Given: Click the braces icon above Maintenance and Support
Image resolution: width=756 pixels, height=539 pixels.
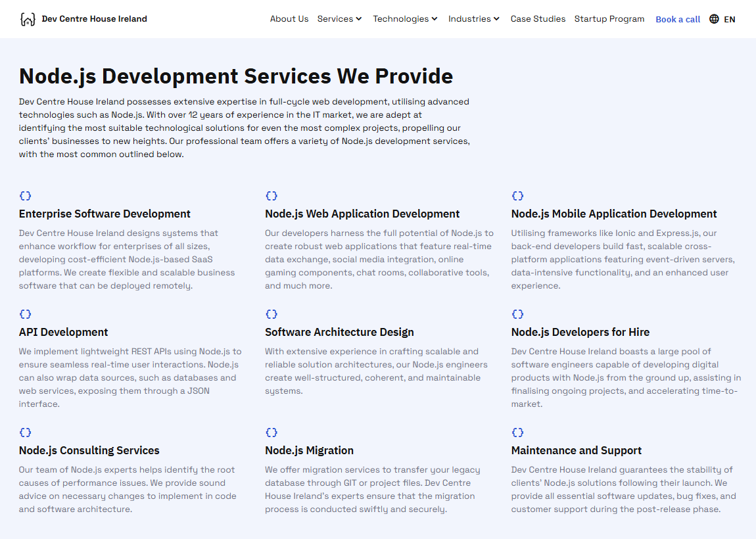Looking at the screenshot, I should [x=517, y=433].
